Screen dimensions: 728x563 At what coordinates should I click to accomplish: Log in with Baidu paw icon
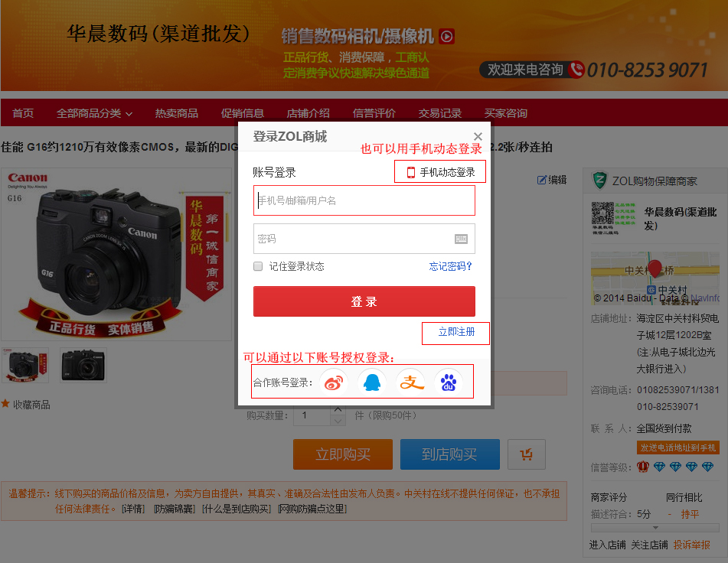[448, 382]
